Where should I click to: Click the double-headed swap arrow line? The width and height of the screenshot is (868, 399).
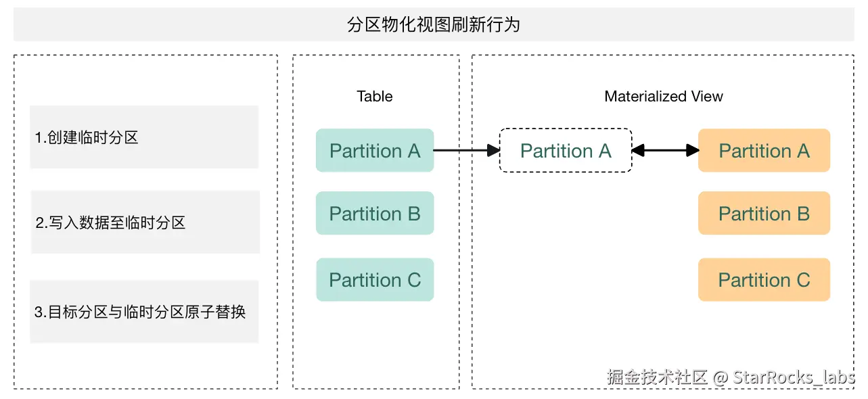tap(665, 151)
